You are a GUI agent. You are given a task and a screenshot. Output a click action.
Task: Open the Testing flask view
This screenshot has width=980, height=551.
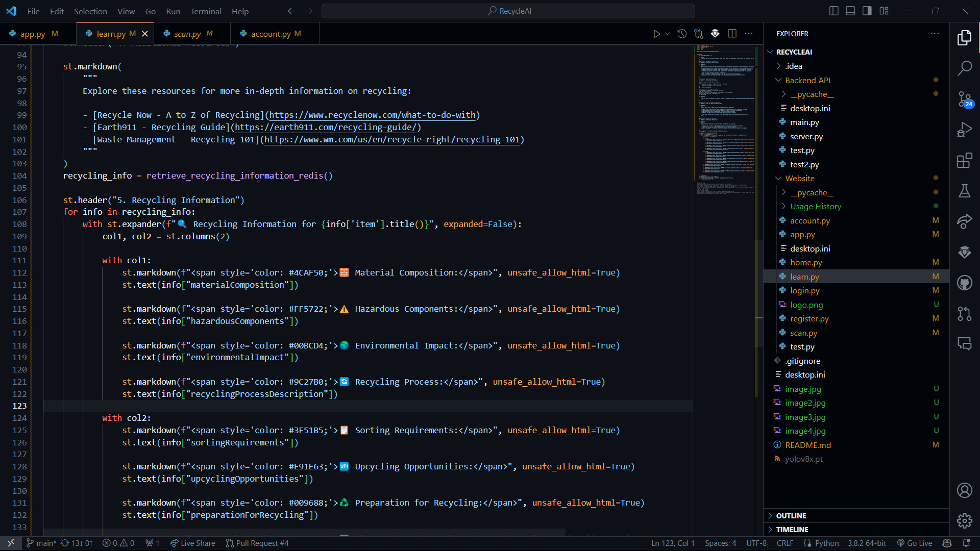964,191
